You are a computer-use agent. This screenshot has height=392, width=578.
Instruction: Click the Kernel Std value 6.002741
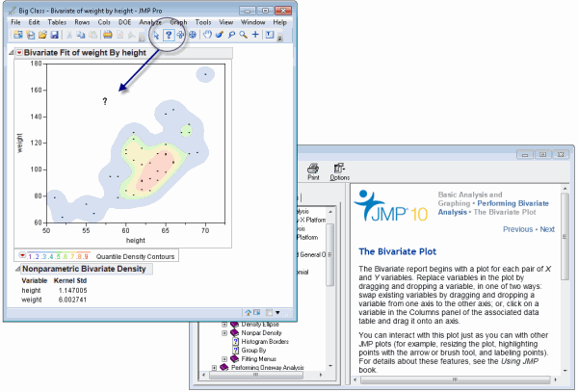point(72,300)
